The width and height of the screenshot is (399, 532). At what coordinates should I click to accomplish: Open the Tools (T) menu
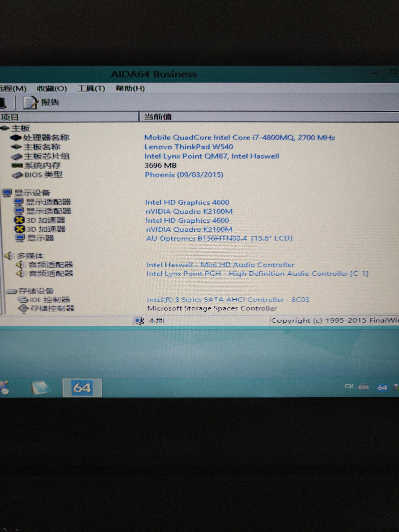(91, 89)
